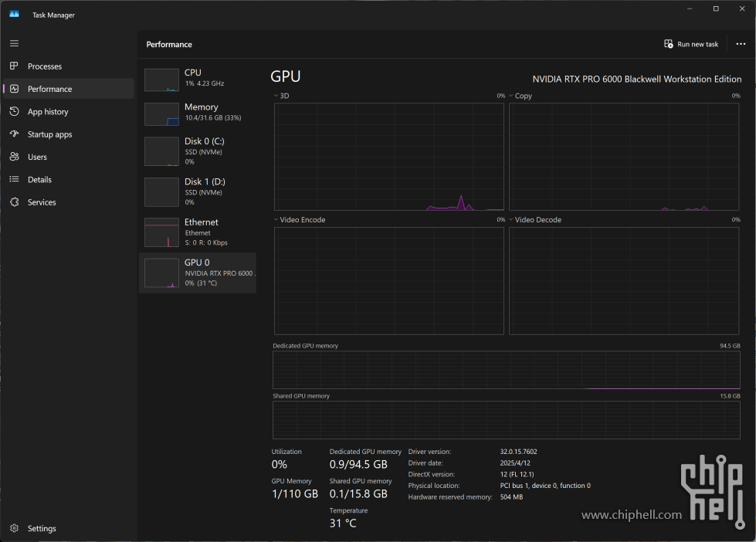The width and height of the screenshot is (756, 542).
Task: Click the memory usage text '10.4/31.6 GB (33%)'
Action: pos(213,117)
